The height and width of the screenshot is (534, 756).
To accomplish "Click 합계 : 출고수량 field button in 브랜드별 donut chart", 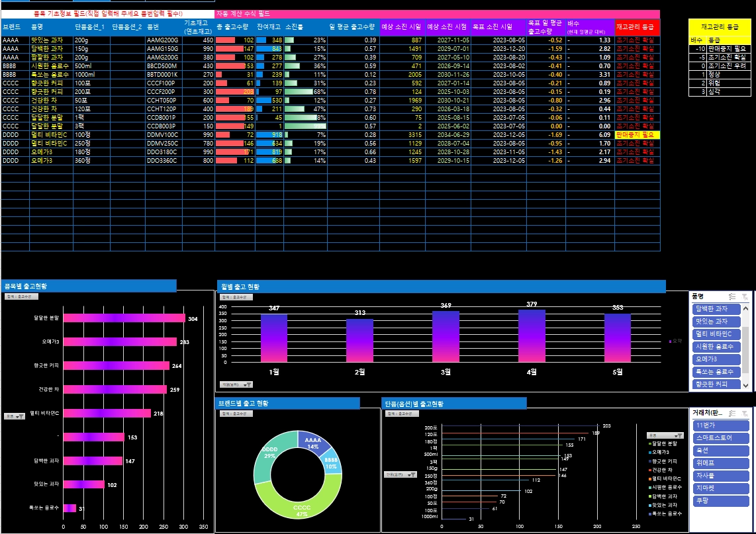I will [x=236, y=414].
